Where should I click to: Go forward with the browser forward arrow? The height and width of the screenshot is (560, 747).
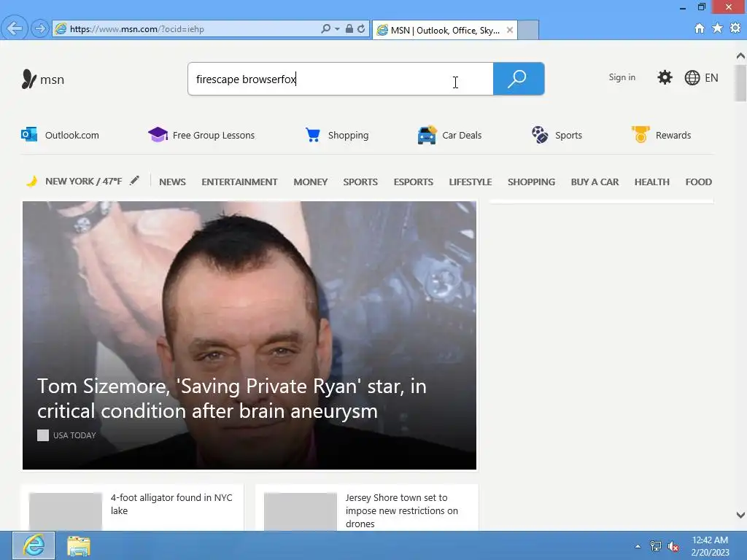[40, 28]
